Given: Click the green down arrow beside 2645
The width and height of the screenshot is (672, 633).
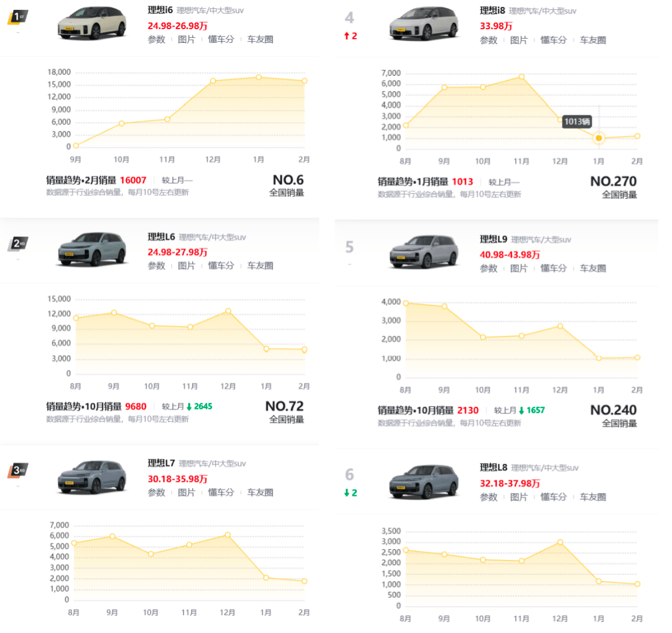Looking at the screenshot, I should [x=189, y=407].
